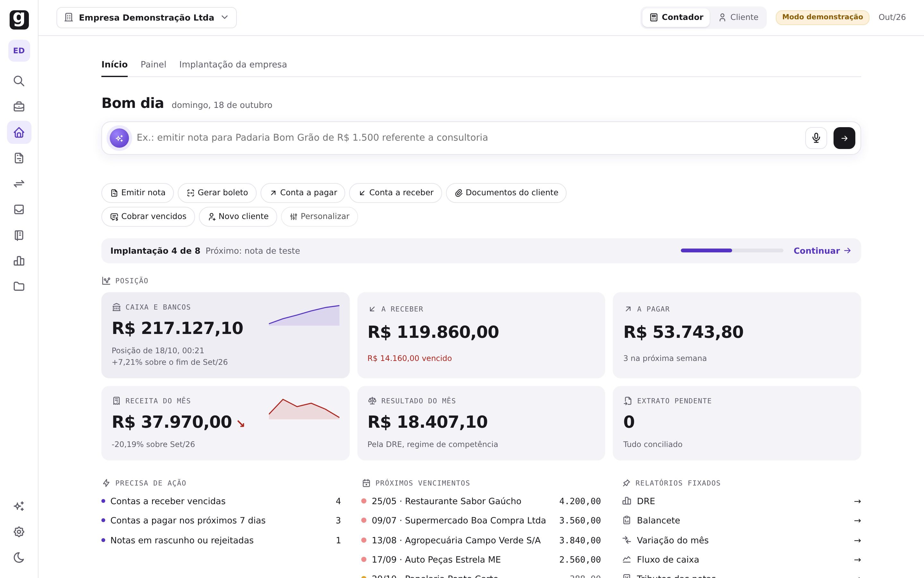Click Cobrar vencidos button
The height and width of the screenshot is (578, 924).
148,217
